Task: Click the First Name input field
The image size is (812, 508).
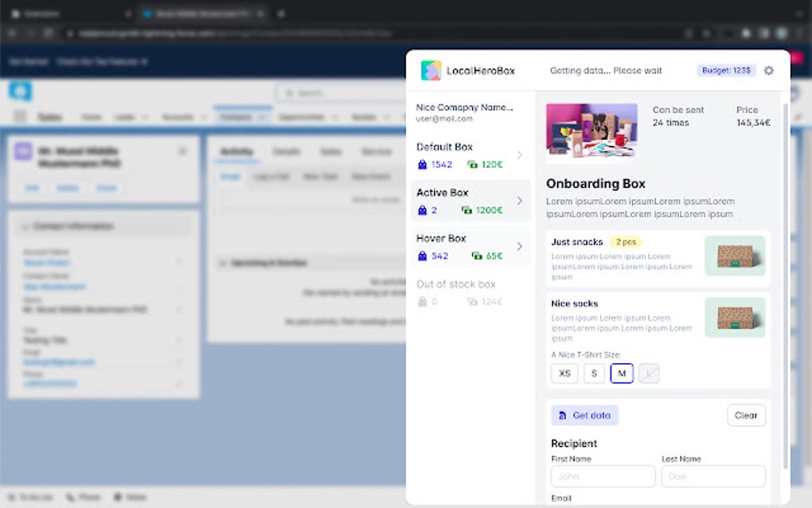Action: [x=603, y=476]
